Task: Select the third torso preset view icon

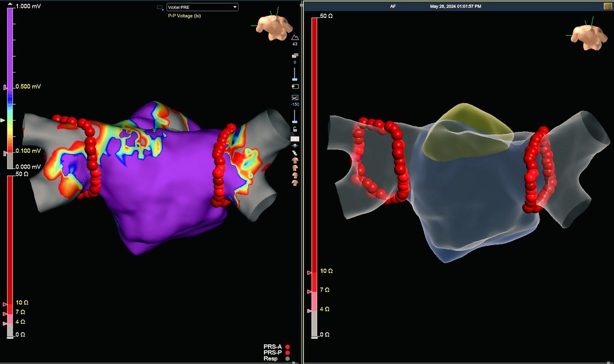Action: [295, 176]
